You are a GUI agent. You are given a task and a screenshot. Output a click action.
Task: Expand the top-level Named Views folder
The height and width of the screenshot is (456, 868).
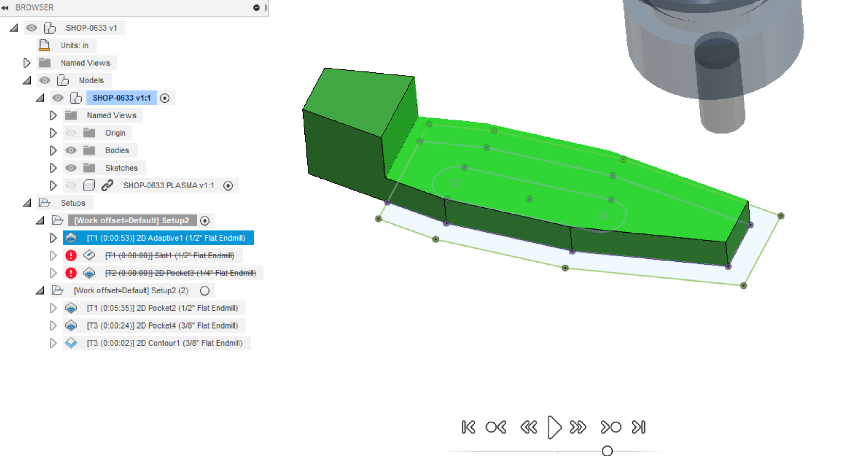[x=27, y=63]
